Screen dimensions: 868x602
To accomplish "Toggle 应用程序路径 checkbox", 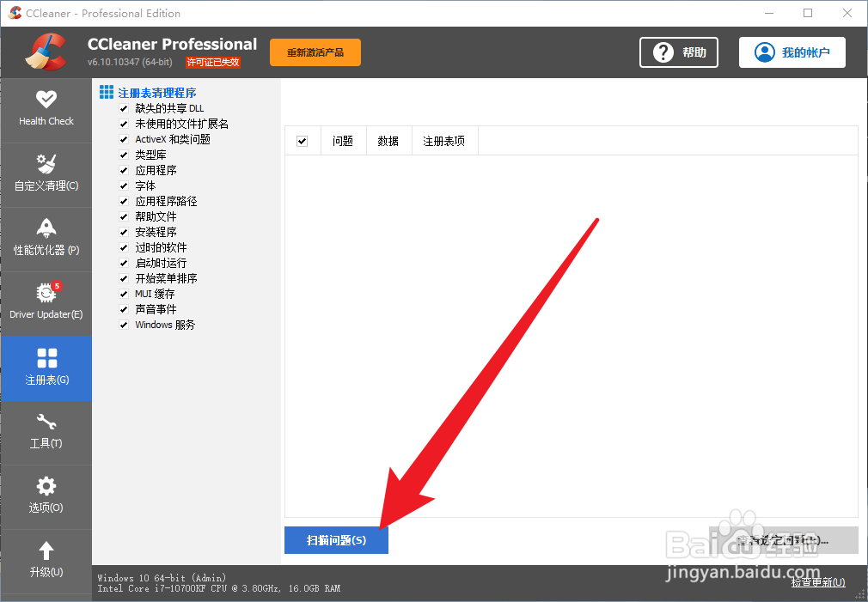I will click(124, 202).
